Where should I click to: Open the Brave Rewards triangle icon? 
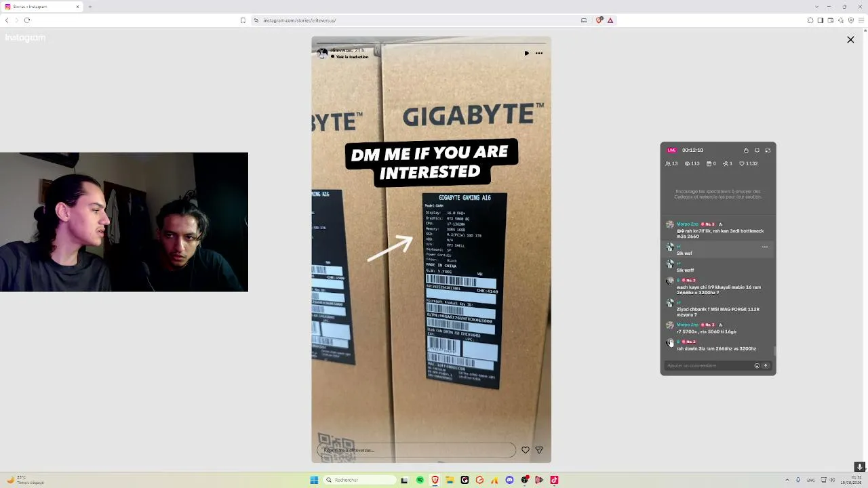610,20
